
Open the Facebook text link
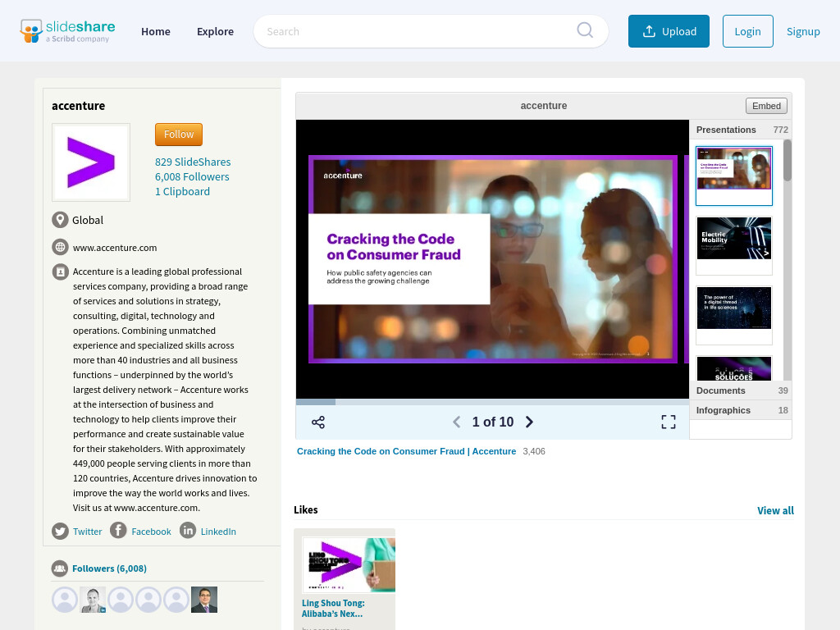click(x=151, y=532)
